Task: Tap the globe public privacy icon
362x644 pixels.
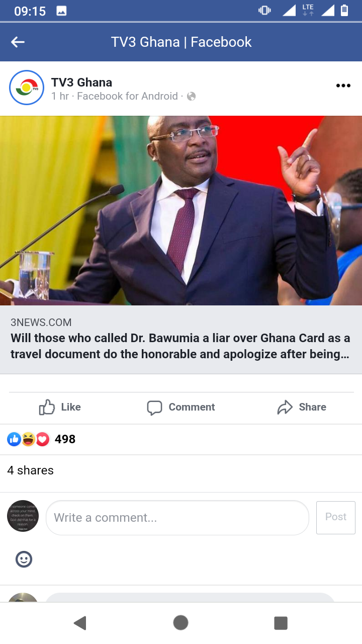Action: click(191, 96)
